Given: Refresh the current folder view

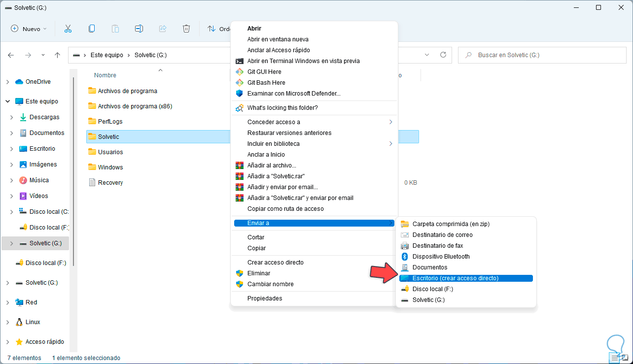Looking at the screenshot, I should pyautogui.click(x=443, y=55).
